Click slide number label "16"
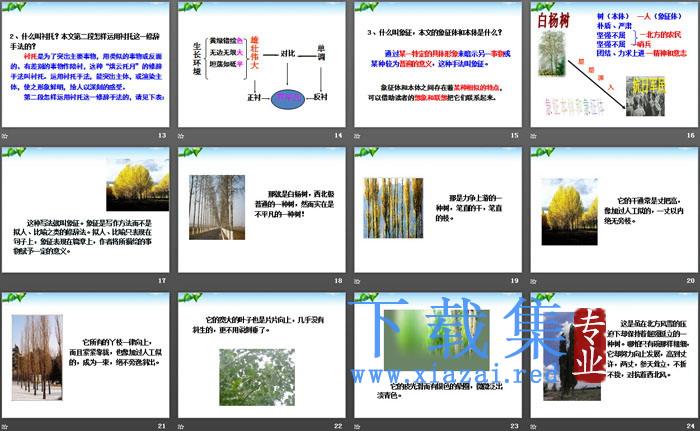The image size is (700, 431). click(691, 135)
